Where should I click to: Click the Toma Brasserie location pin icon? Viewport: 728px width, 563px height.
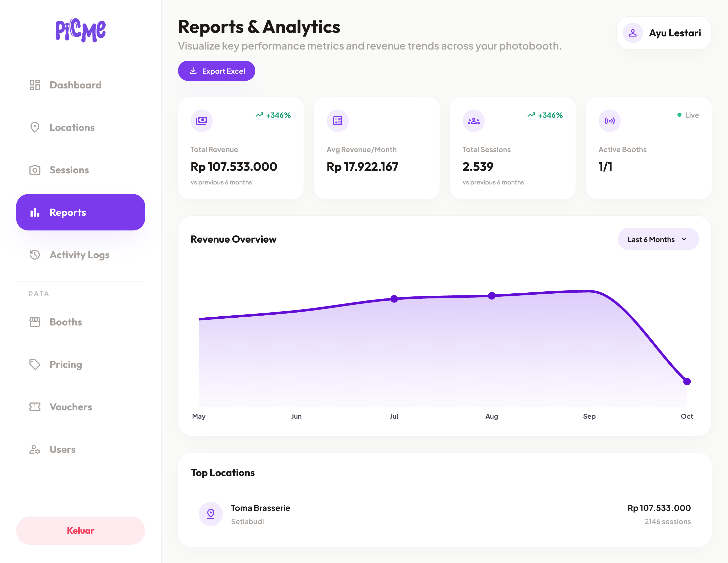click(211, 514)
